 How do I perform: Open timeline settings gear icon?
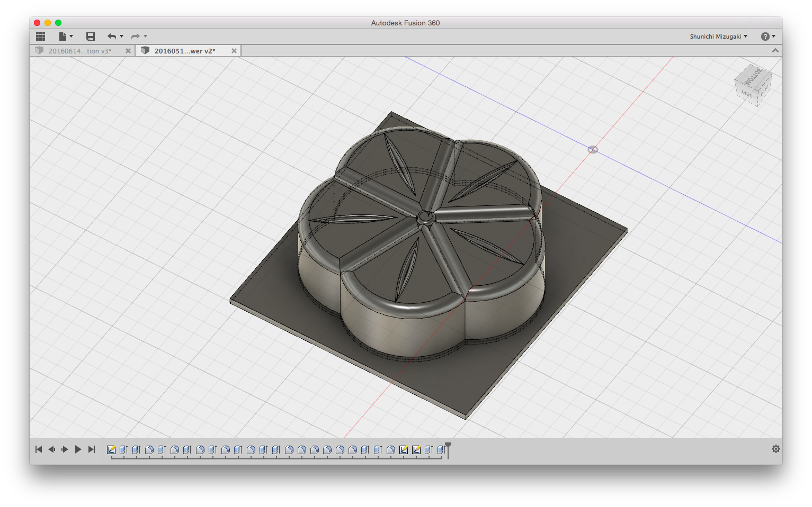(x=776, y=449)
